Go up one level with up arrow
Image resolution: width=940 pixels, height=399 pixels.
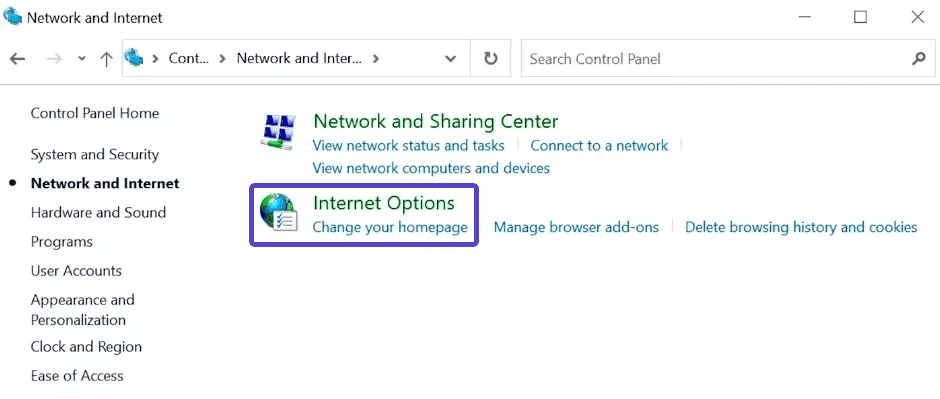[106, 59]
